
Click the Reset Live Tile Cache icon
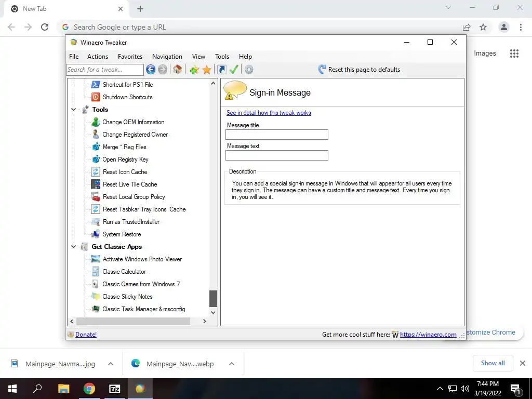pos(96,184)
